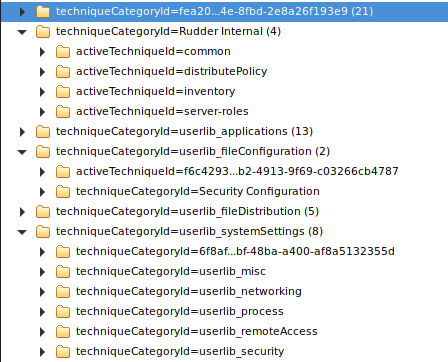This screenshot has width=448, height=362.
Task: Expand userlib_process category arrow
Action: pos(42,312)
